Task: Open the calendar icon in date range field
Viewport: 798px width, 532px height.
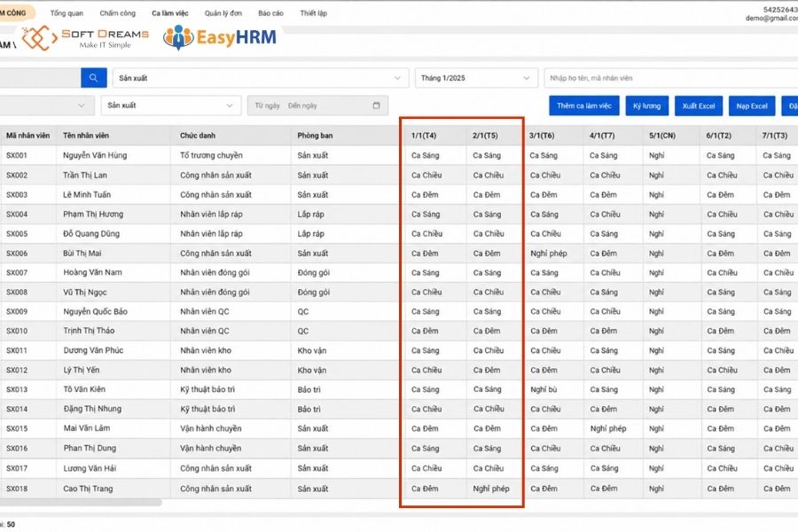Action: pos(376,106)
